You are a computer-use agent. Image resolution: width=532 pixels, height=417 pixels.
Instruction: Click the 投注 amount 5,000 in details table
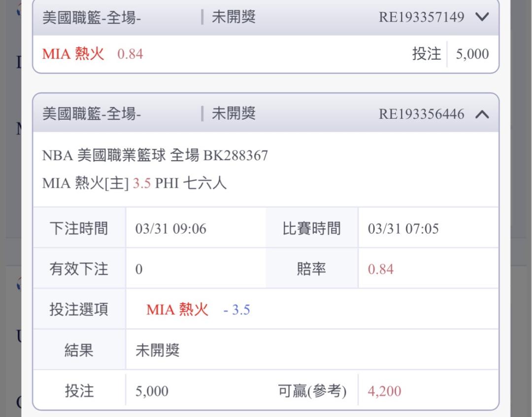click(x=152, y=391)
